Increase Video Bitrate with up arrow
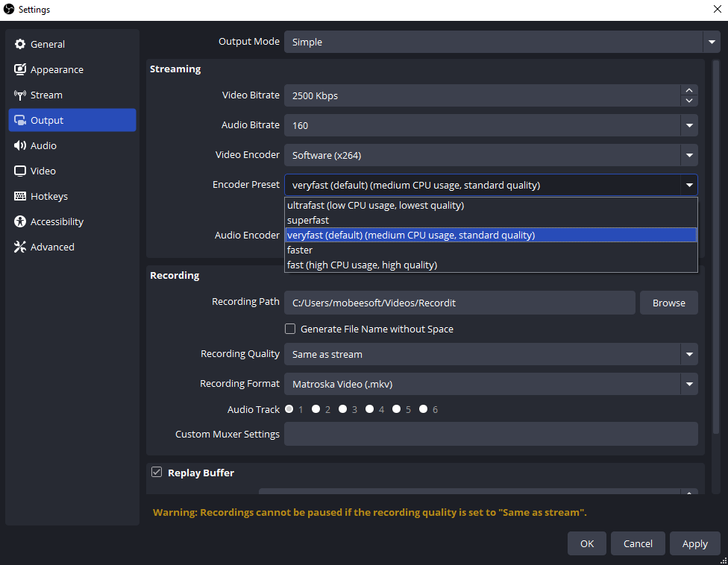The width and height of the screenshot is (728, 565). 689,91
